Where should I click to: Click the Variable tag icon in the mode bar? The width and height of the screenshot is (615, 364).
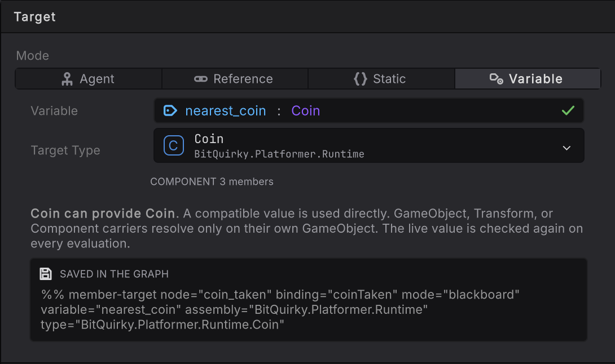click(x=496, y=79)
